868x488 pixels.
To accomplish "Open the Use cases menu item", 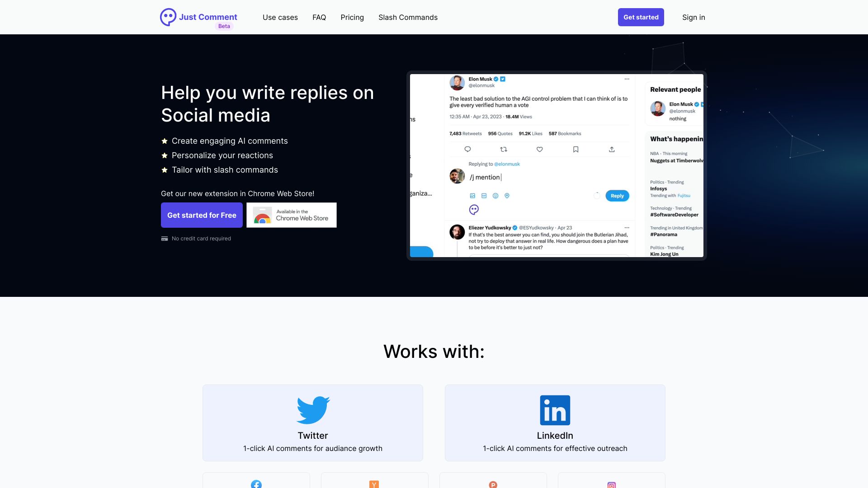I will (280, 17).
